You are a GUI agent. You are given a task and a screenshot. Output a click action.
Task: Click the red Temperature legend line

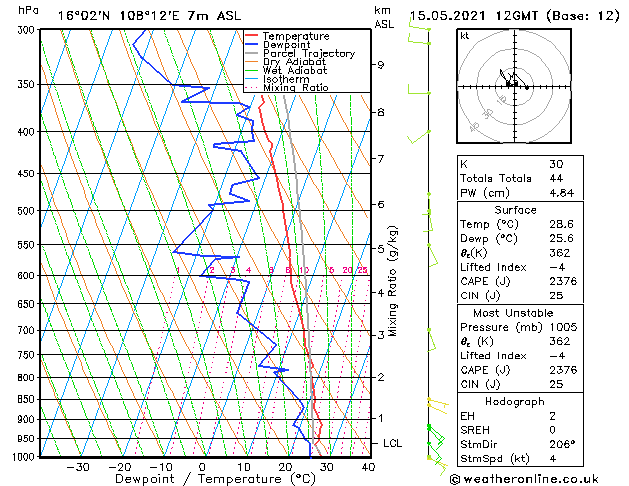[251, 36]
